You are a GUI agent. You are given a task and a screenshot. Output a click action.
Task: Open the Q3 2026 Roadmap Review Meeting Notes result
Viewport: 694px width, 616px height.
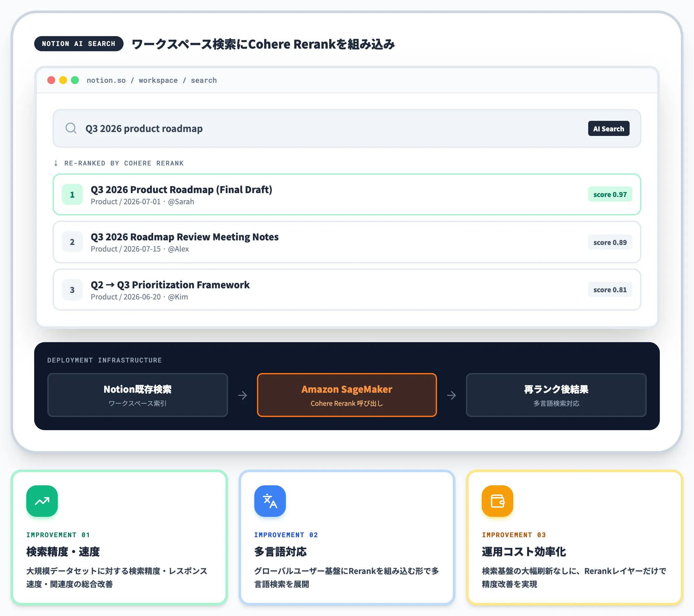click(x=347, y=242)
